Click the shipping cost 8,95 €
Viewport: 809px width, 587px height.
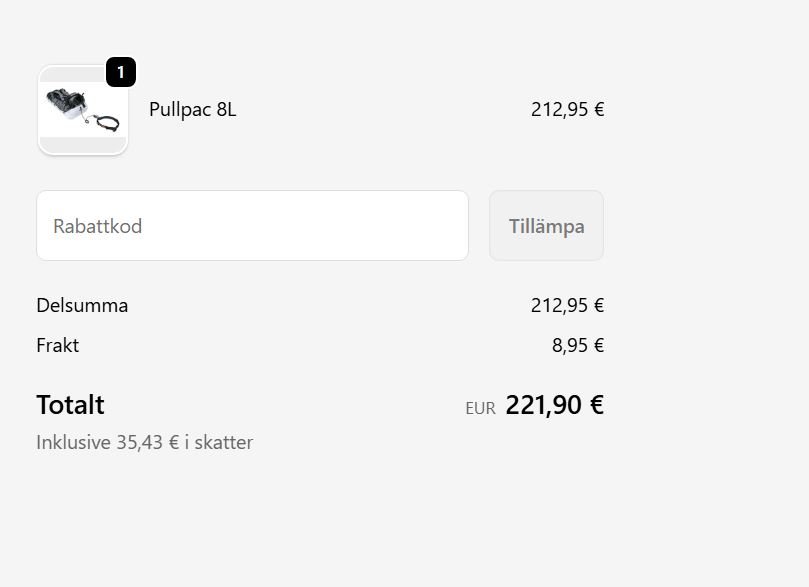click(x=578, y=346)
